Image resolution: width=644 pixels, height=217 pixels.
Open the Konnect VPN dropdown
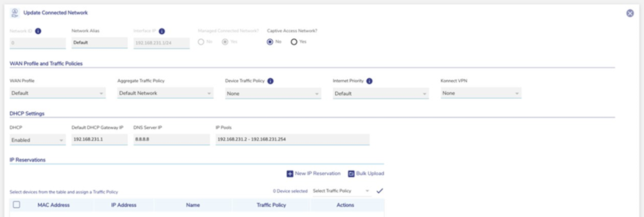(x=481, y=93)
